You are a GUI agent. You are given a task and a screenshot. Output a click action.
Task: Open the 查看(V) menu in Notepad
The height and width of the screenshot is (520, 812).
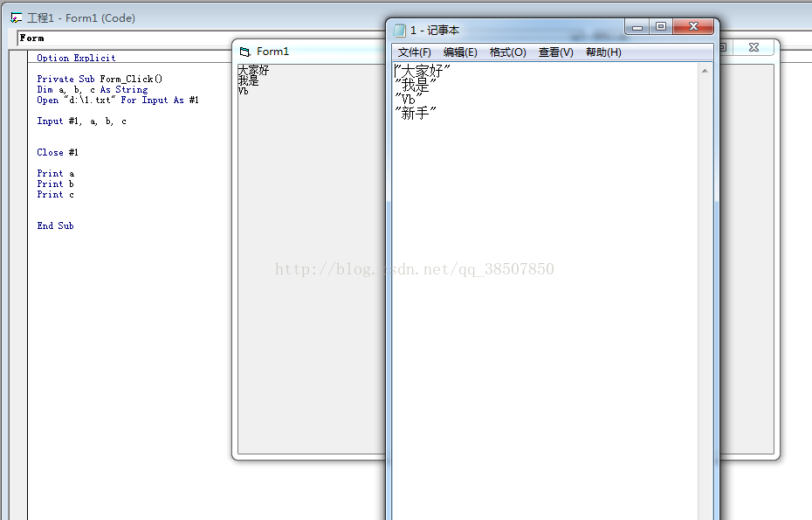(x=555, y=52)
